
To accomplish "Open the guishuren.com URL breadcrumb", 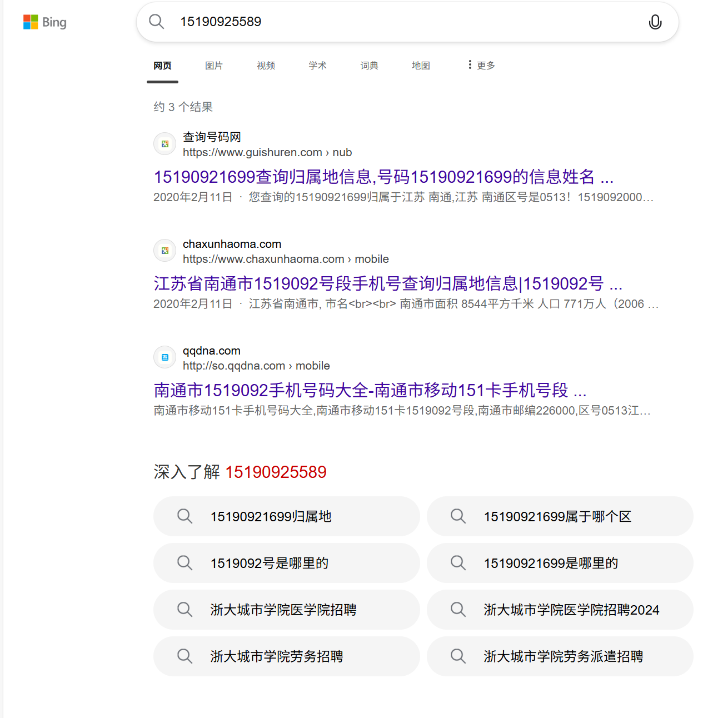I will tap(267, 152).
